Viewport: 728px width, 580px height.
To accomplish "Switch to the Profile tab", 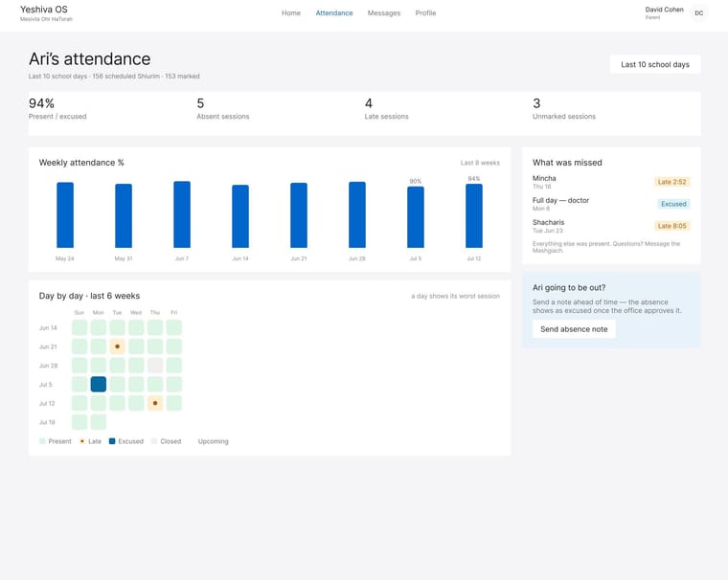I will pyautogui.click(x=425, y=13).
